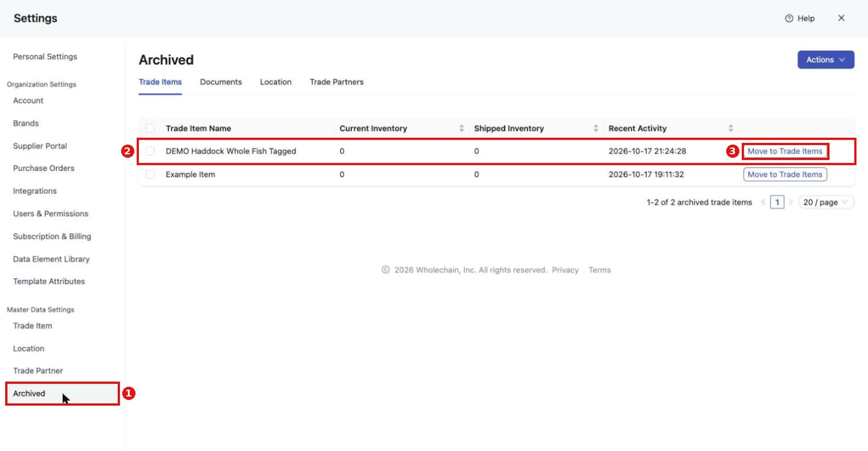Open Trade Partner master data settings
868x451 pixels.
(38, 371)
